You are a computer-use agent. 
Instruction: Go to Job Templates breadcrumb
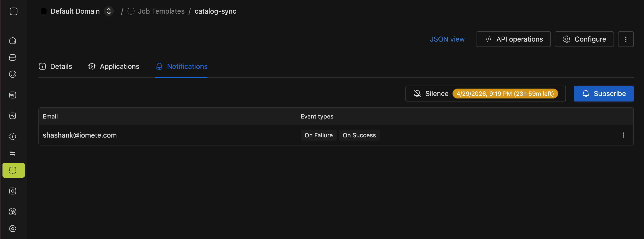click(x=161, y=11)
